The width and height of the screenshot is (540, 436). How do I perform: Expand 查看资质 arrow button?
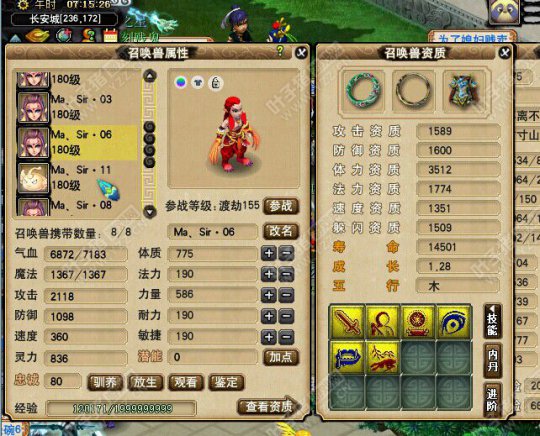[269, 406]
